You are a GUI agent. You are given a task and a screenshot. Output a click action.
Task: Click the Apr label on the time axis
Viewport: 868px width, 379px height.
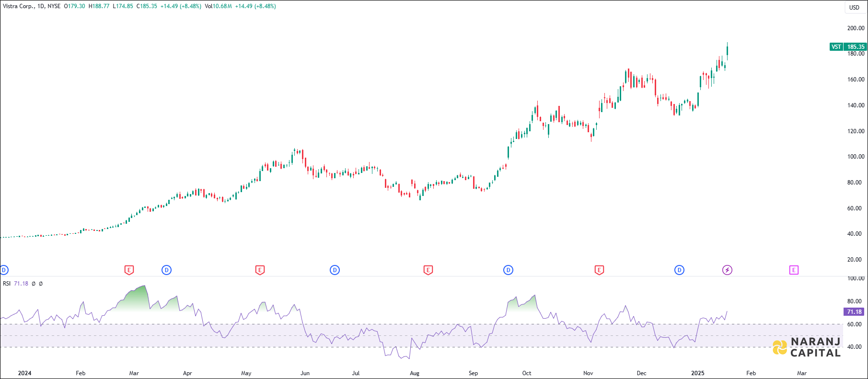187,373
